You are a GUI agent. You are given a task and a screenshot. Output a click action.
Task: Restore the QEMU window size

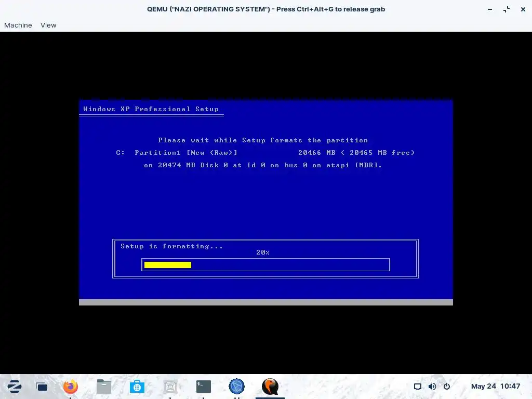pos(507,9)
